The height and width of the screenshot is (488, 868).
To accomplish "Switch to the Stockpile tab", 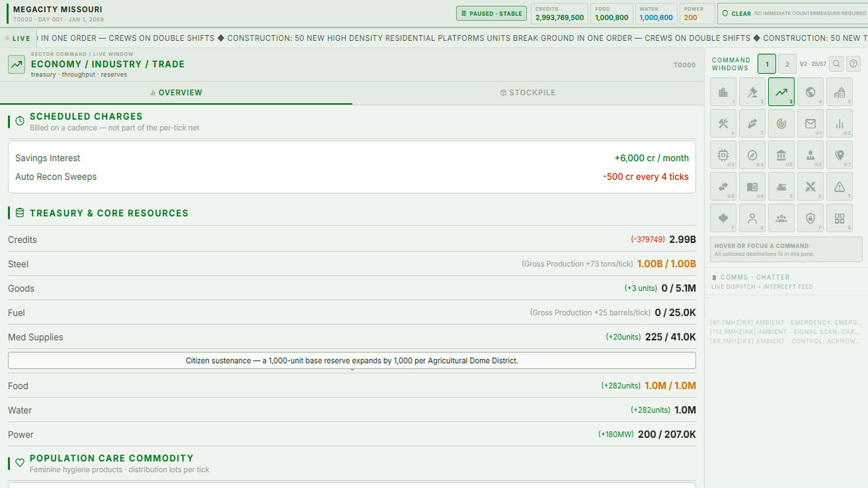I will pyautogui.click(x=528, y=93).
